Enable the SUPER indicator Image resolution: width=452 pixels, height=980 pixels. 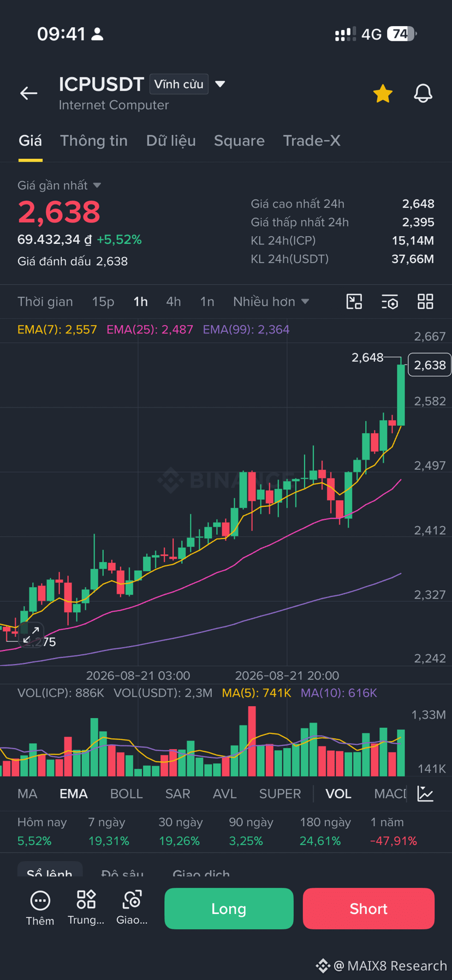tap(280, 794)
